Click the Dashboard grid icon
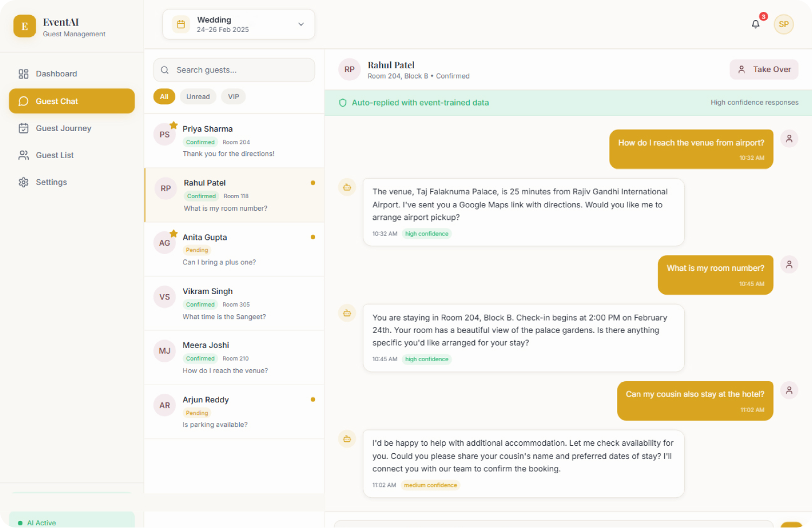812x528 pixels. (23, 74)
